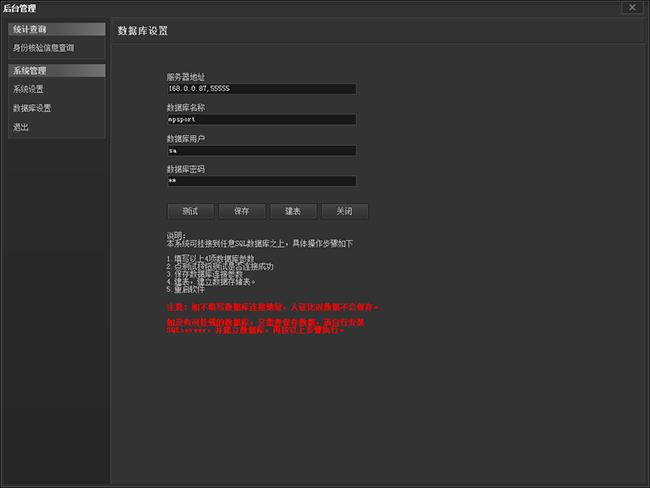
Task: Click the 关闭 button below the form
Action: (344, 212)
